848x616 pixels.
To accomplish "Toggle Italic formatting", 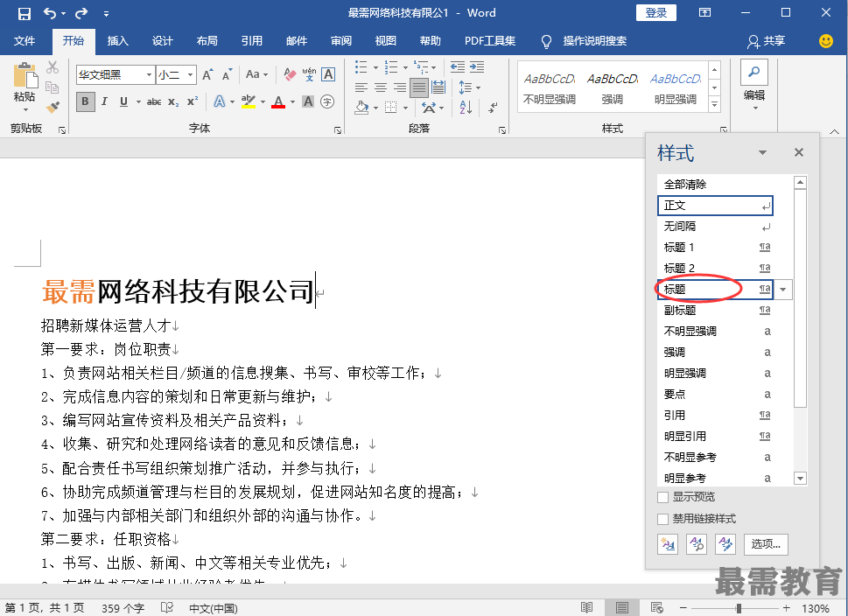I will [104, 101].
